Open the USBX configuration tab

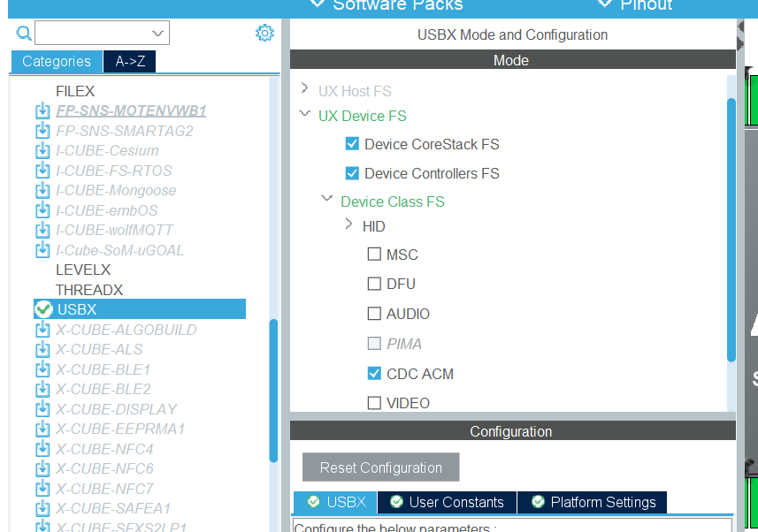pyautogui.click(x=335, y=502)
